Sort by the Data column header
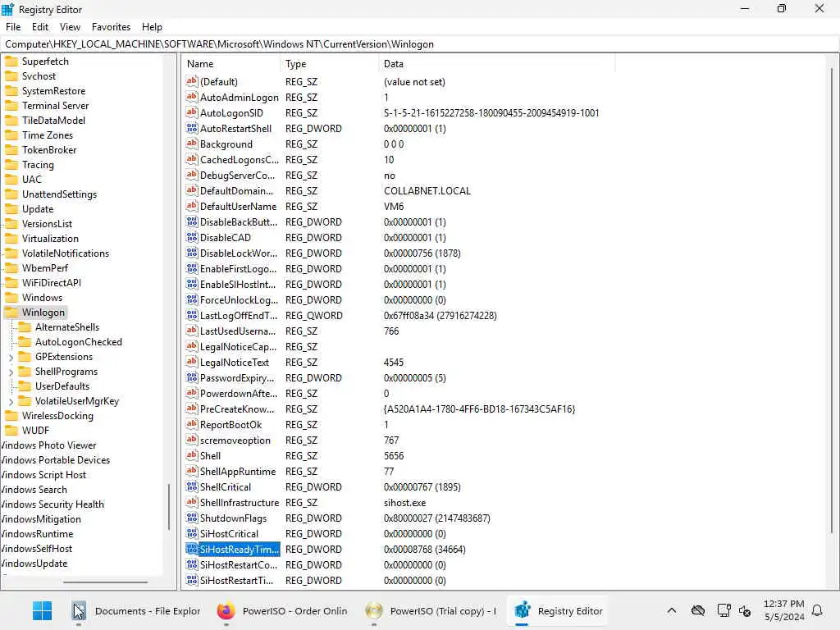 tap(497, 64)
